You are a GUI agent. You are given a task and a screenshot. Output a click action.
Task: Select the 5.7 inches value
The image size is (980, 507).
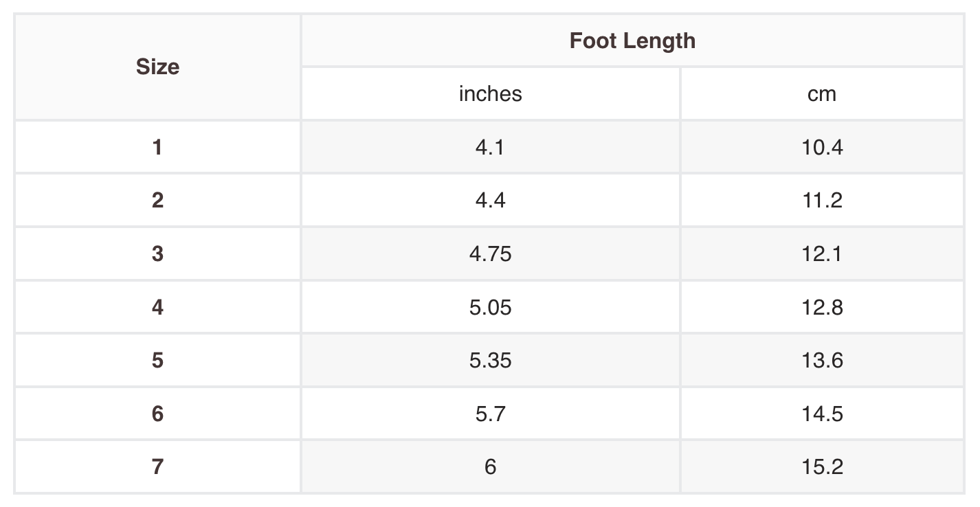click(490, 414)
